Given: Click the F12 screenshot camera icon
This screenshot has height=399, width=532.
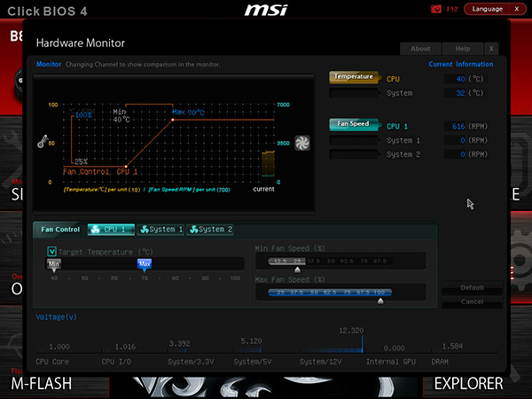Looking at the screenshot, I should point(435,9).
